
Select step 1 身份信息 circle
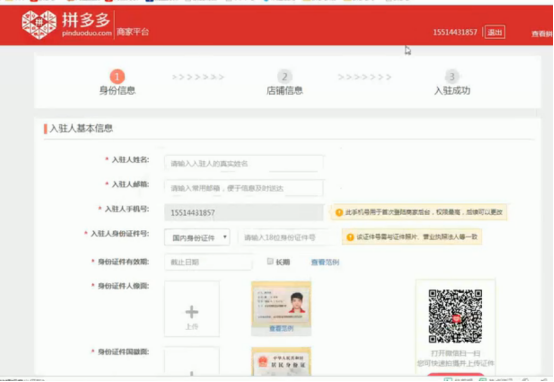117,77
